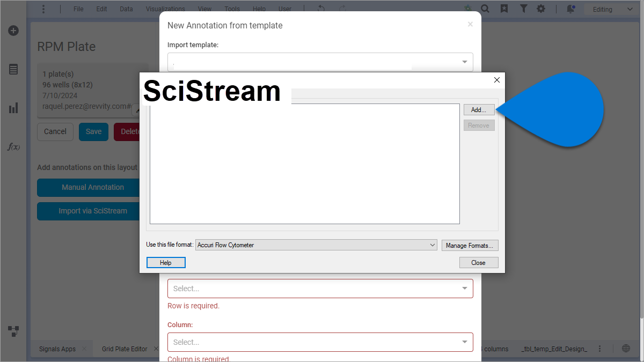
Task: Click the Cancel button in RPM Plate panel
Action: point(55,131)
